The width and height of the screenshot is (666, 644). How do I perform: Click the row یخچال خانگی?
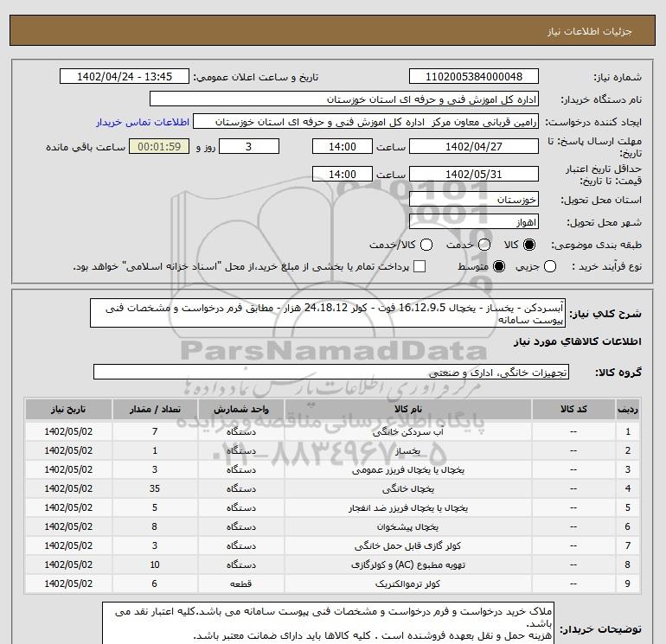click(333, 488)
